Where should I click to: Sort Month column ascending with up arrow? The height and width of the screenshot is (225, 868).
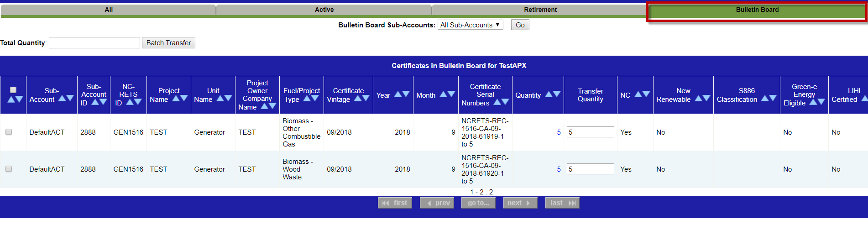(x=443, y=94)
